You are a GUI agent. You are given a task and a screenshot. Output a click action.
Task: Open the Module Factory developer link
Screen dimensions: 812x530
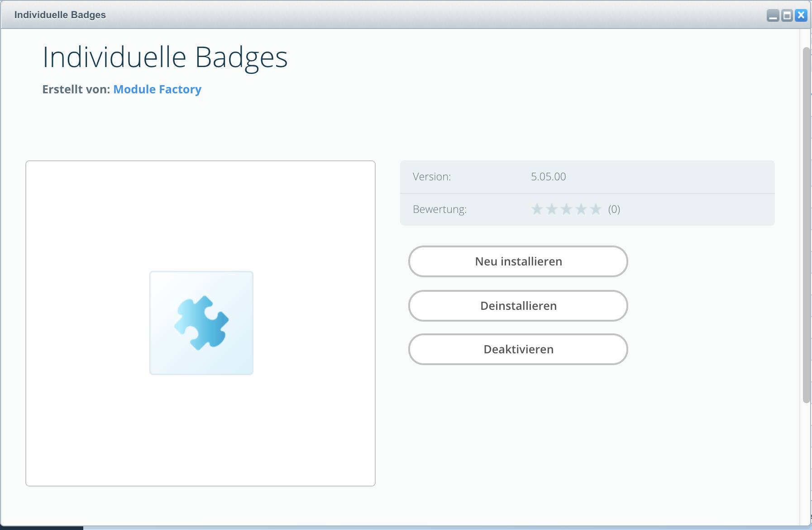coord(157,89)
